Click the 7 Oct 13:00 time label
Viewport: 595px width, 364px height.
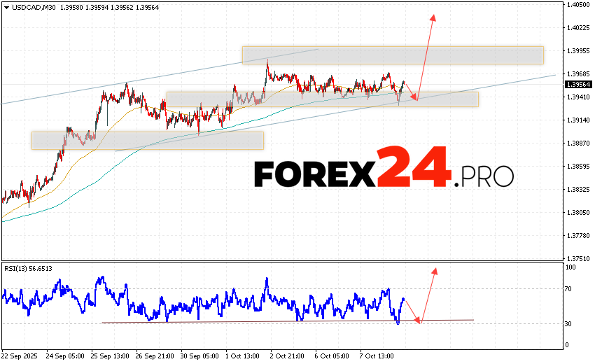point(377,354)
